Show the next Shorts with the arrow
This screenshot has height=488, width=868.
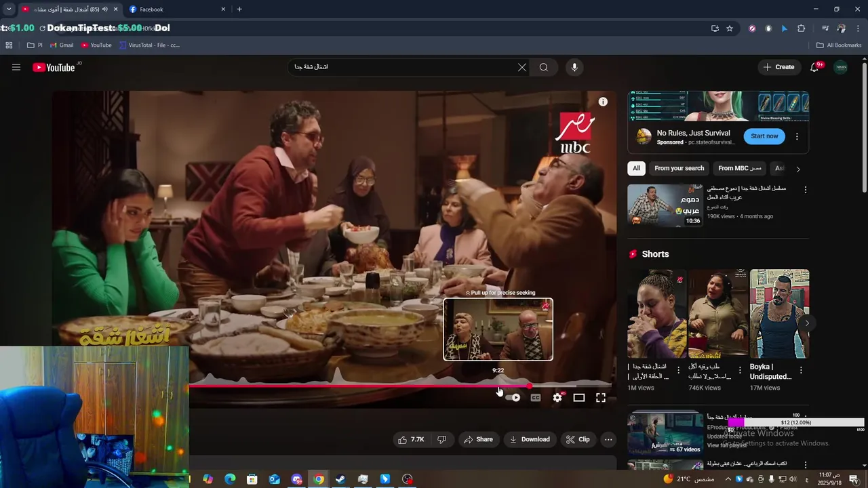tap(807, 323)
